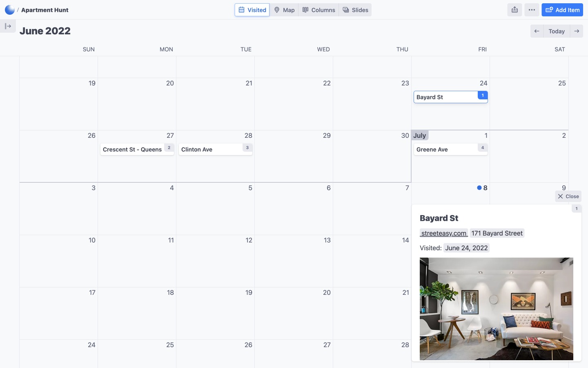Close the Bayard St detail card
588x368 pixels.
tap(568, 196)
